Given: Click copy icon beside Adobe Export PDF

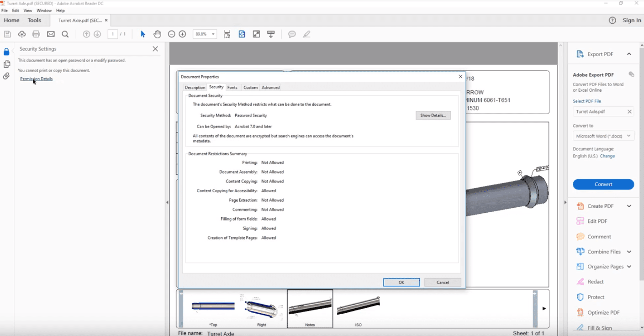Looking at the screenshot, I should tap(631, 74).
